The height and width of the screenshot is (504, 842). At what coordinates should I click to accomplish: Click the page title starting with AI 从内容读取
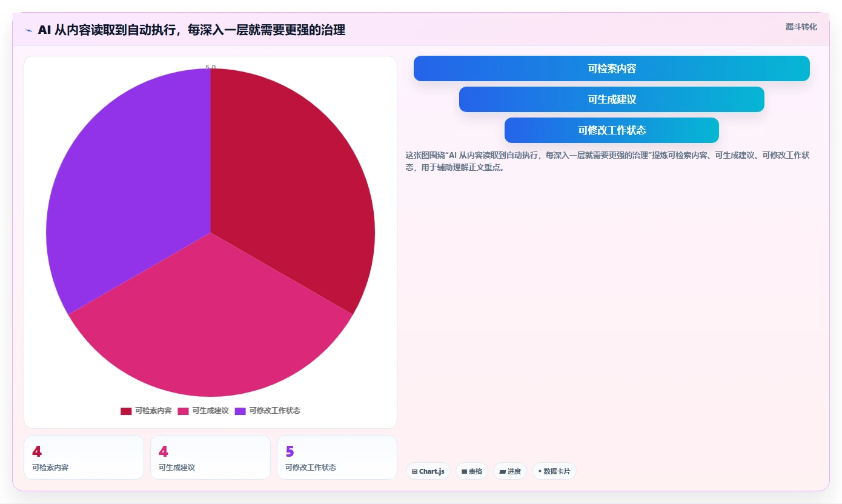pos(191,30)
